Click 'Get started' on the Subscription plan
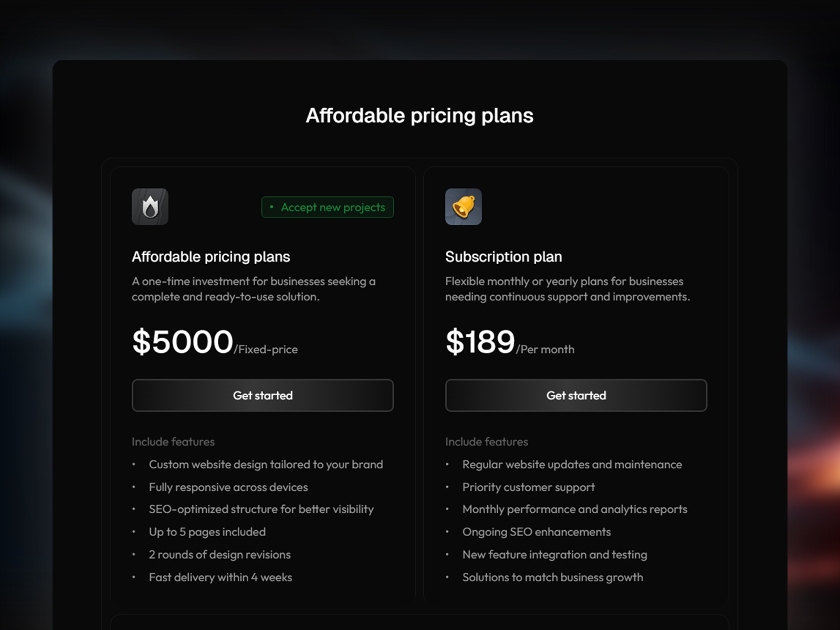 576,395
